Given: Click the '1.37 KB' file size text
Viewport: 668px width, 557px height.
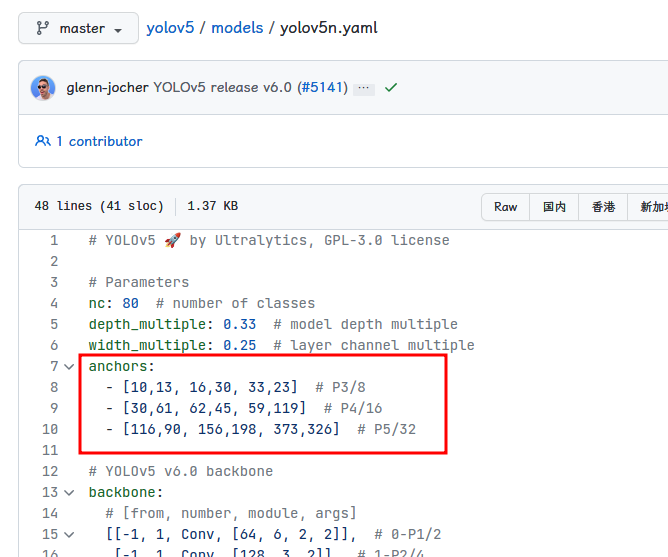Looking at the screenshot, I should 213,206.
